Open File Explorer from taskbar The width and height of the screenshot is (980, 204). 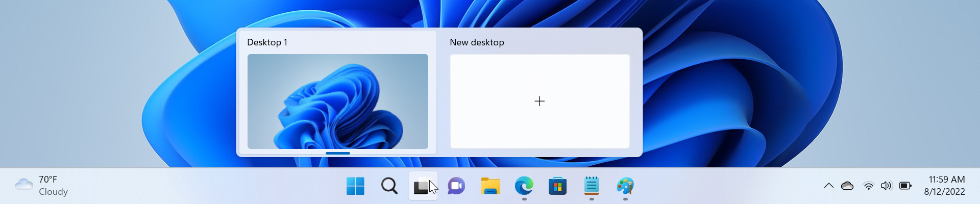click(490, 186)
